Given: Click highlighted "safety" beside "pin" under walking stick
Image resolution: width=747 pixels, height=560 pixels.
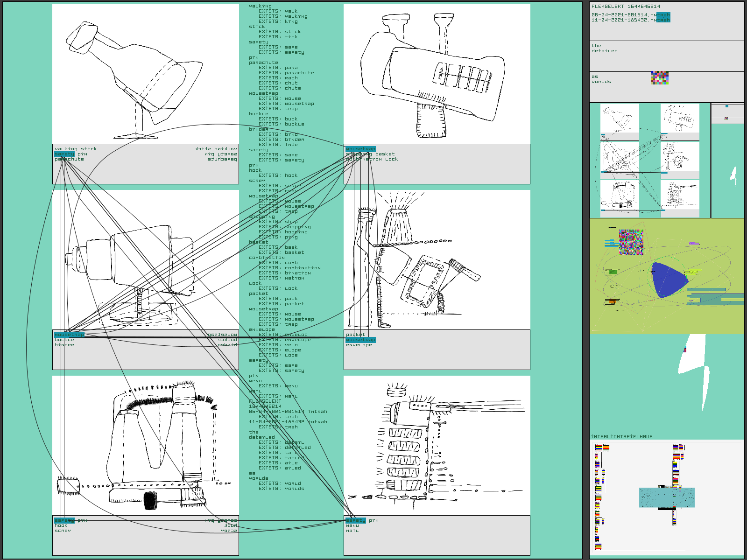Looking at the screenshot, I should coord(64,154).
